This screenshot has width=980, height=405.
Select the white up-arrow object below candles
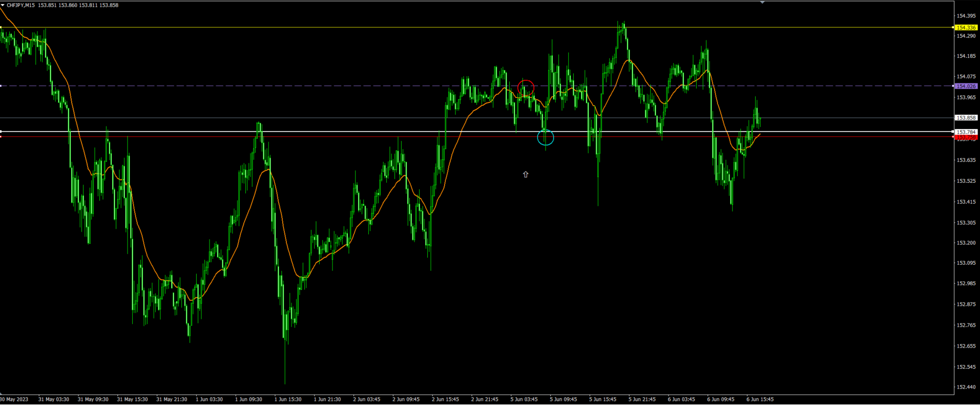[x=526, y=175]
